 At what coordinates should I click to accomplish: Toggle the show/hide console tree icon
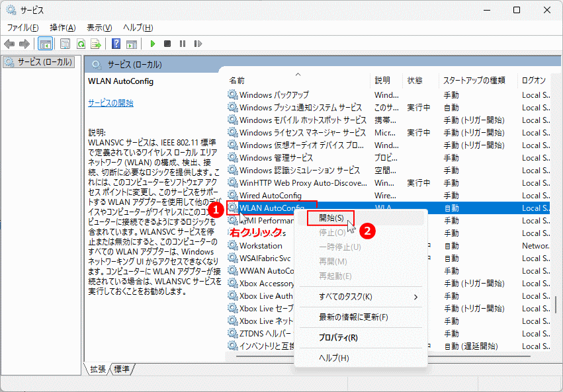pos(46,44)
